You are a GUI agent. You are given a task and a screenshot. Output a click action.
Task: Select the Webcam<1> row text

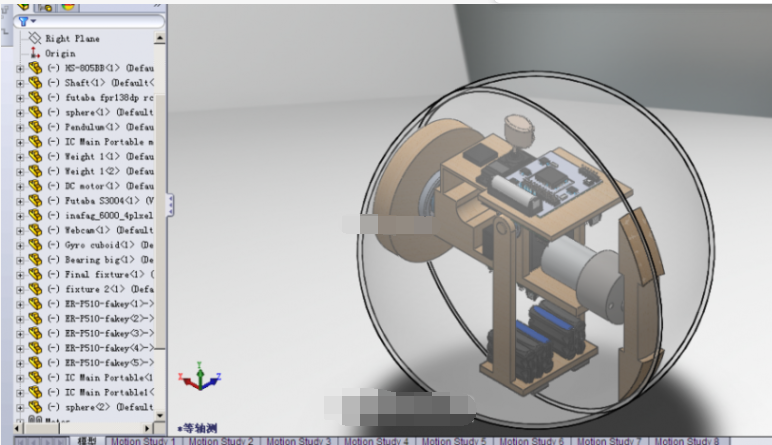point(100,230)
